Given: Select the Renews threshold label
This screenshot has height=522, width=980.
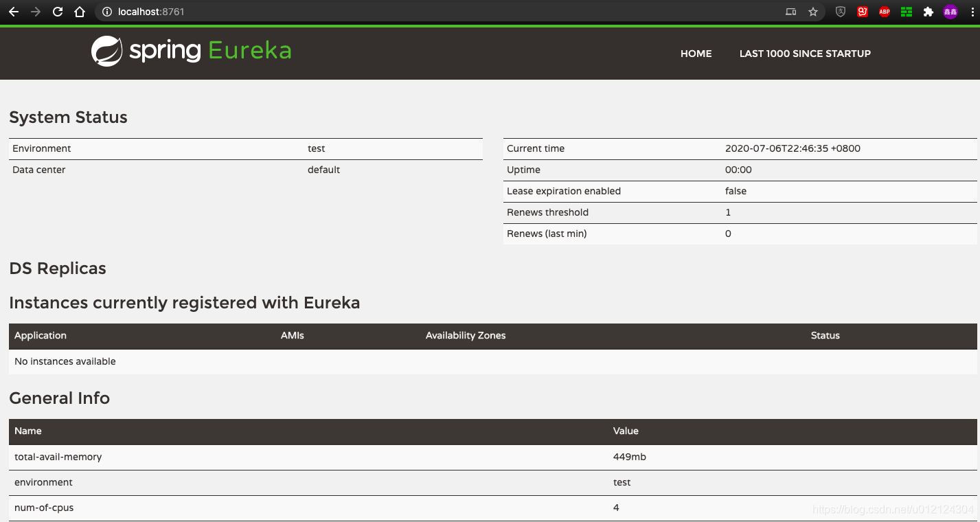Looking at the screenshot, I should (547, 212).
